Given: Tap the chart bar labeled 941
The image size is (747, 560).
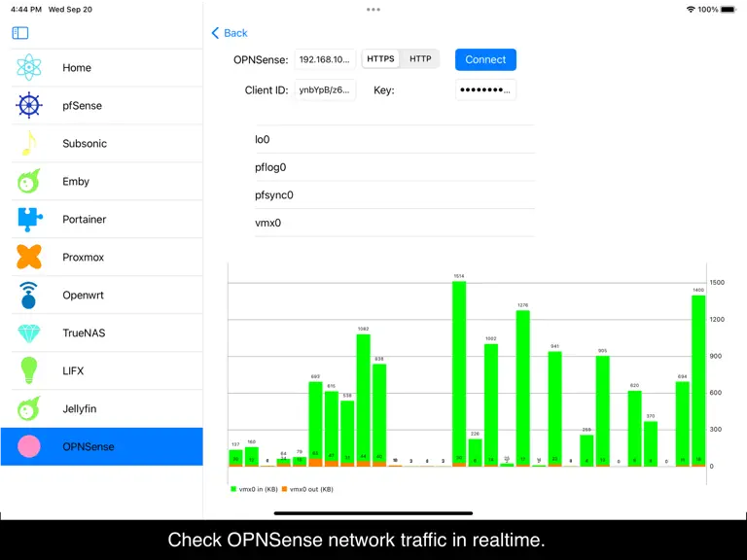Looking at the screenshot, I should pyautogui.click(x=555, y=408).
